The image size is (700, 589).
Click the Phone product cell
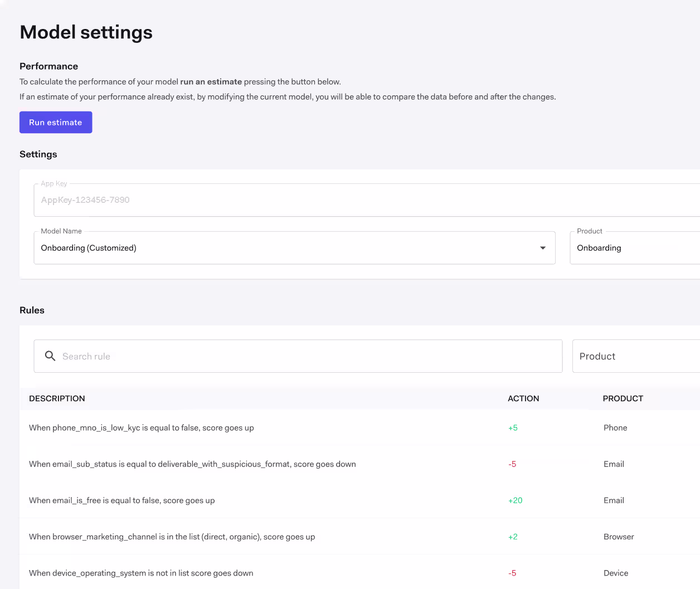[615, 428]
